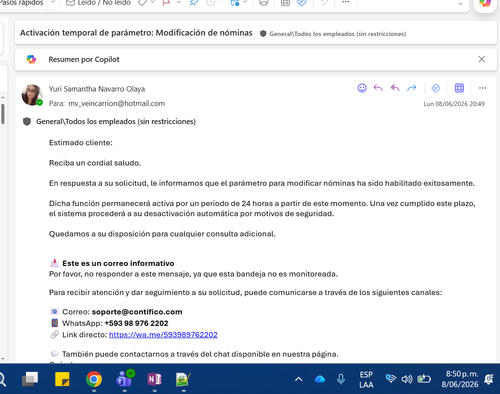
Task: Click the OneDrive cloud icon in the tray
Action: 320,379
